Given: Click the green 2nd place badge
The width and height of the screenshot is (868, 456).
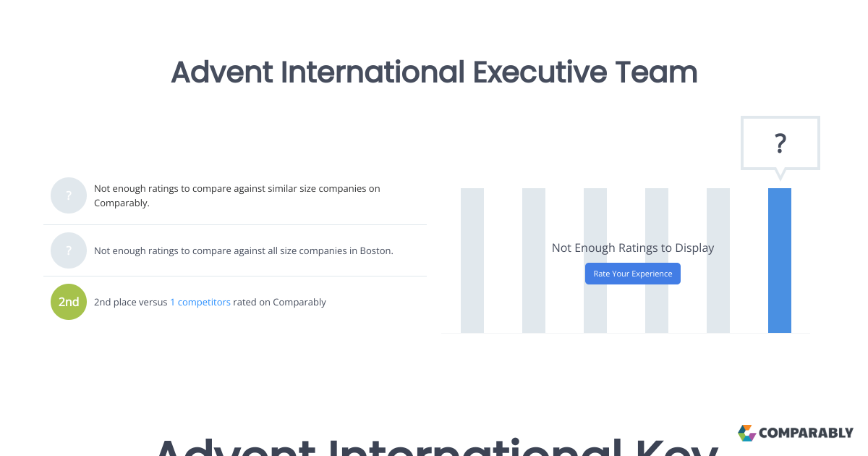Looking at the screenshot, I should coord(69,302).
